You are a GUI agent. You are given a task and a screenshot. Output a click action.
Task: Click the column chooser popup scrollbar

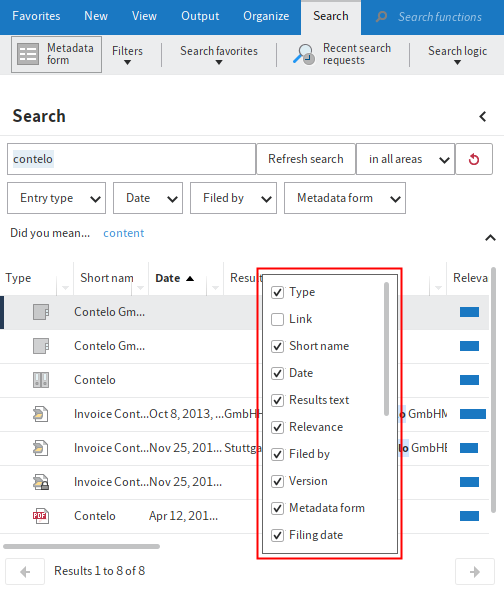click(386, 349)
